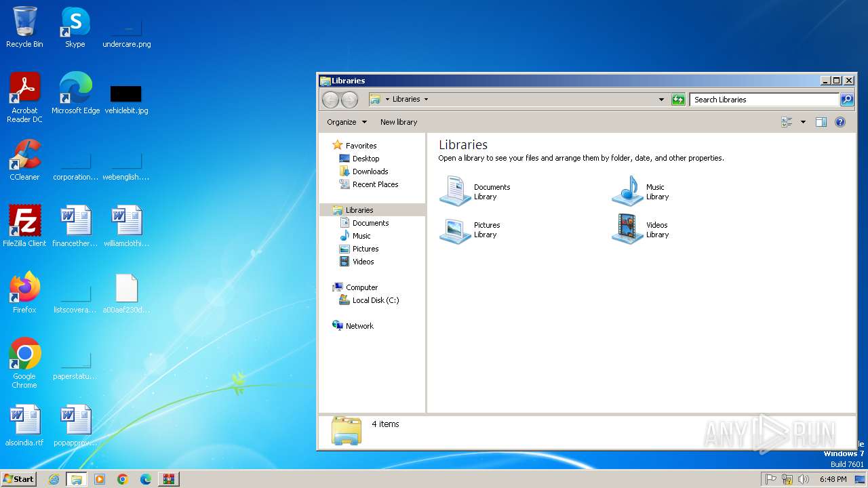Open Acrobat Reader DC shortcut
The width and height of the screenshot is (868, 488).
coord(24,97)
